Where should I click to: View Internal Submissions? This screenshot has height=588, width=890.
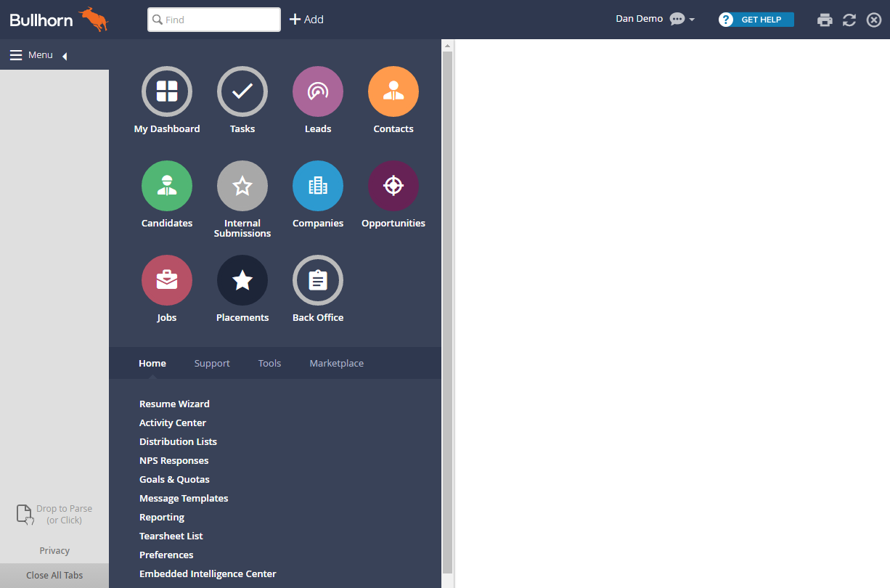click(x=242, y=186)
